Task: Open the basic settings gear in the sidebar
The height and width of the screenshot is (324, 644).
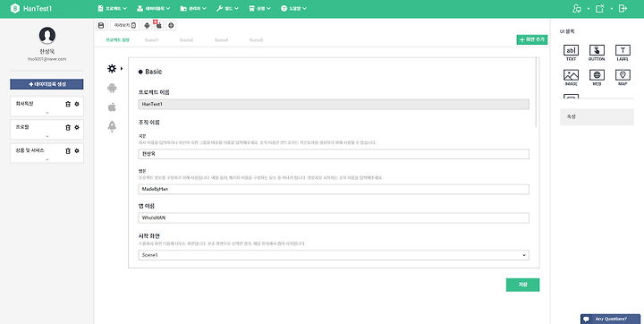Action: tap(112, 69)
